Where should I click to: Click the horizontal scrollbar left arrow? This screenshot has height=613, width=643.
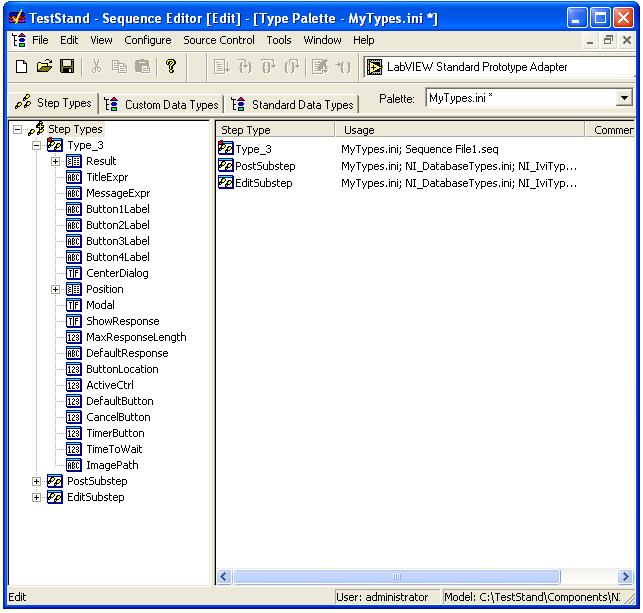click(x=224, y=577)
